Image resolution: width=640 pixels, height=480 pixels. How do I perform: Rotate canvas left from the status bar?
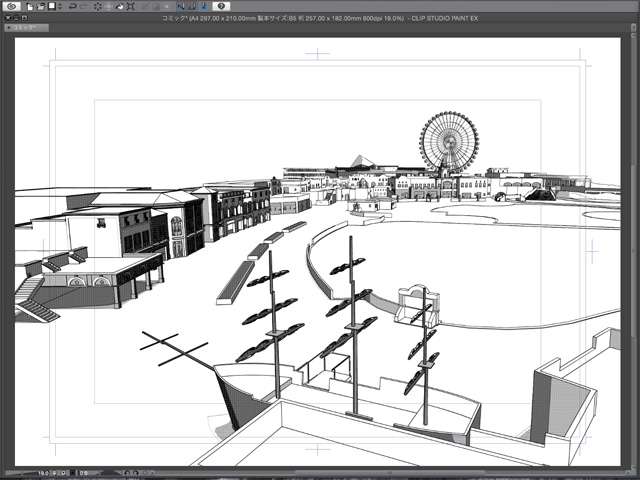127,473
